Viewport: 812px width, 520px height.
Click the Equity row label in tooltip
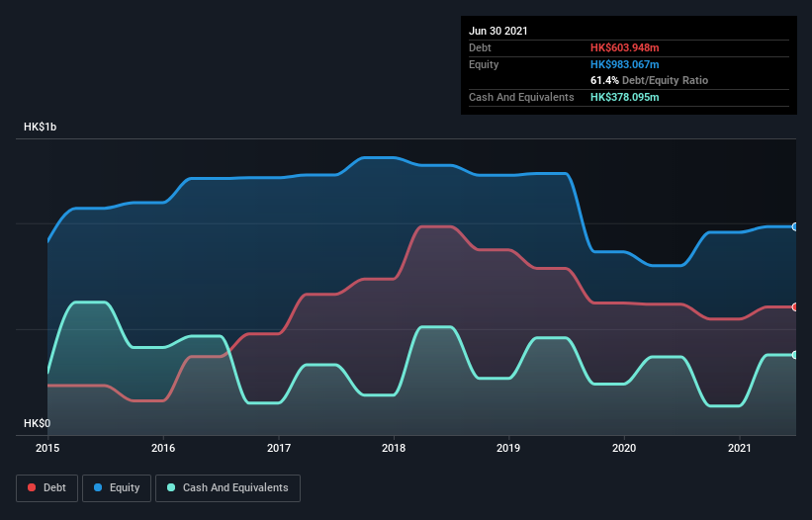click(x=484, y=64)
